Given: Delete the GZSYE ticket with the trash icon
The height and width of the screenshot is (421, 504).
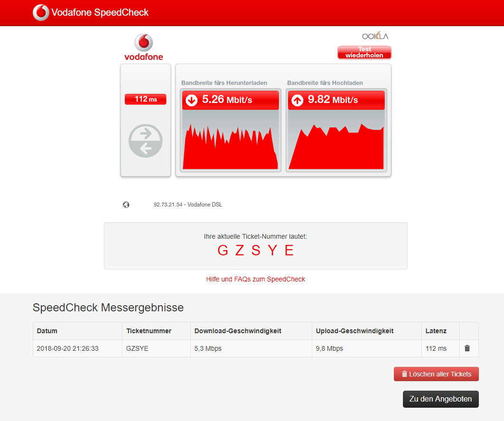Looking at the screenshot, I should click(x=467, y=348).
